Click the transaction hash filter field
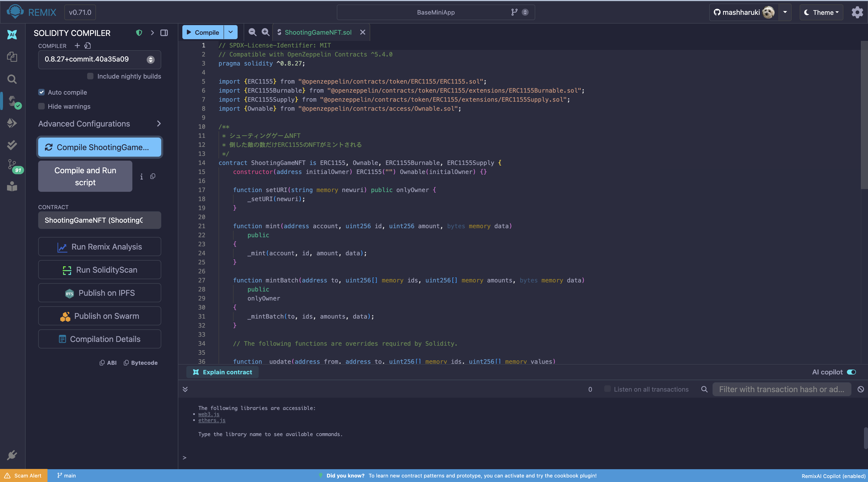The height and width of the screenshot is (482, 868). (x=781, y=389)
